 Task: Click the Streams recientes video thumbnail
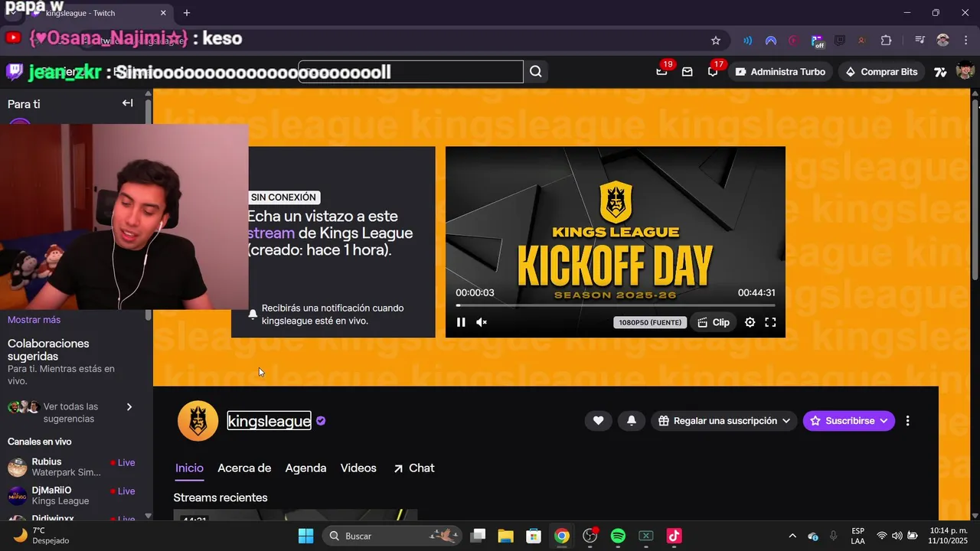296,515
